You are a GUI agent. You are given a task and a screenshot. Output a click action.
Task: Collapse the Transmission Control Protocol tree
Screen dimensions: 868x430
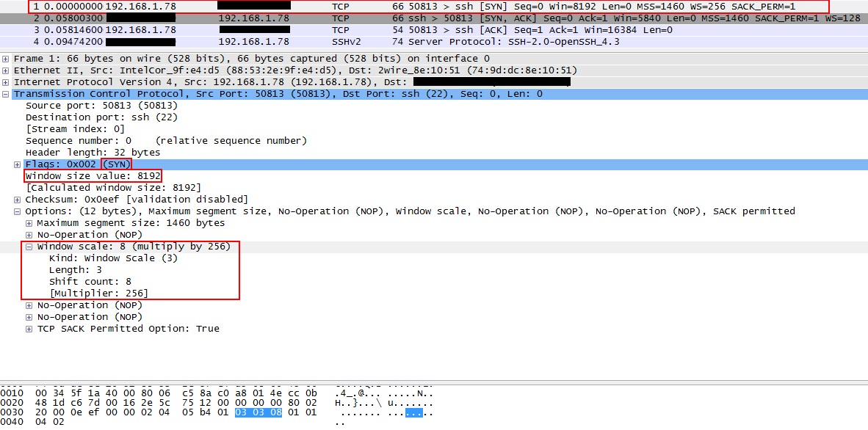pyautogui.click(x=6, y=93)
